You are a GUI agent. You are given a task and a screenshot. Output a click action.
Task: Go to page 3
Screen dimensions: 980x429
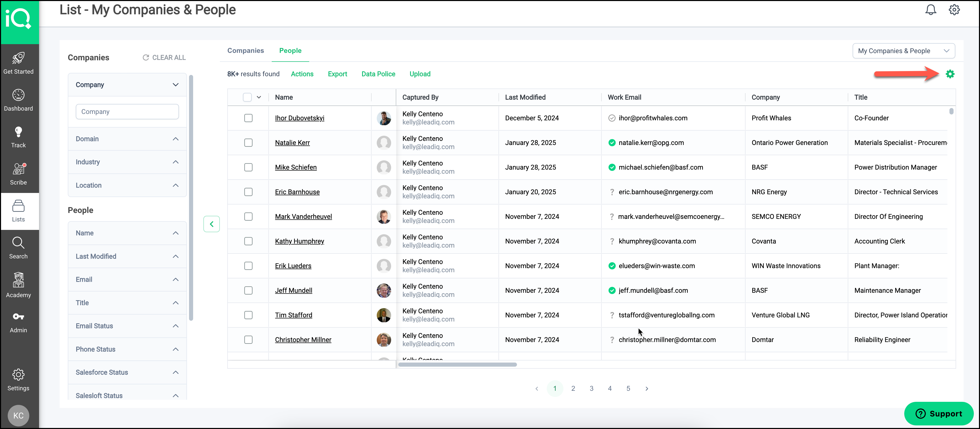coord(592,388)
